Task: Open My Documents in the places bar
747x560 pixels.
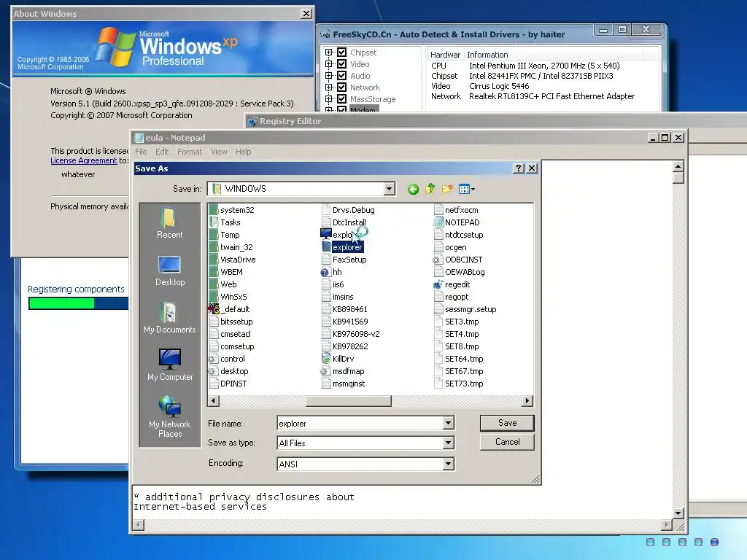Action: pos(169,318)
